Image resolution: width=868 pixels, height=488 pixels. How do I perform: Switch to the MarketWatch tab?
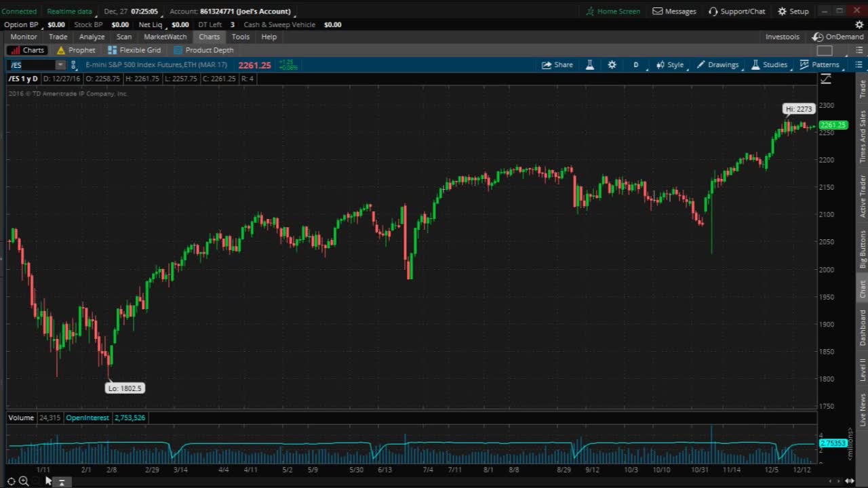coord(165,37)
